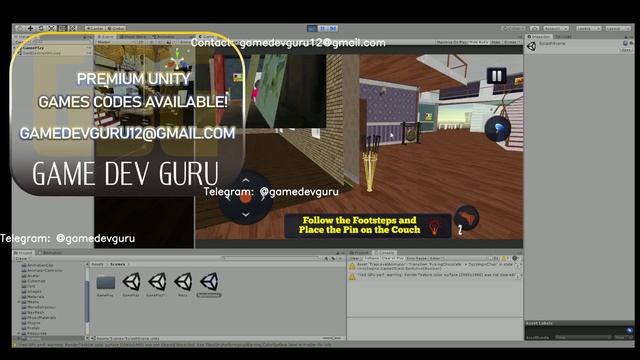Open the cloud Services icon

(535, 28)
